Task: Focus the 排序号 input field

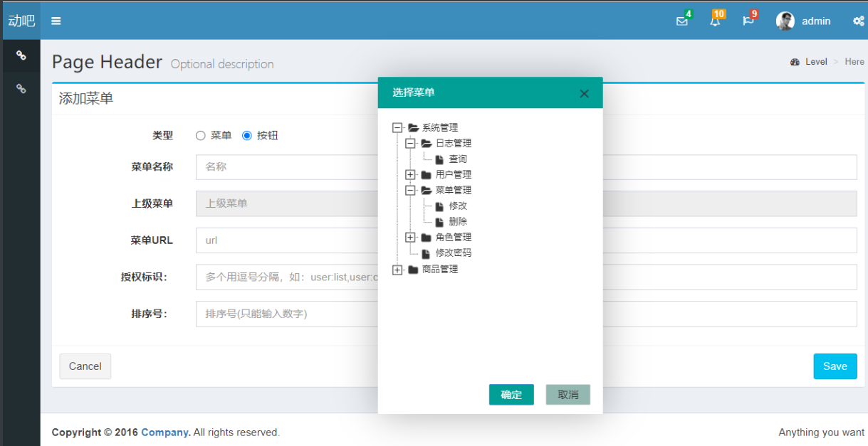Action: pyautogui.click(x=526, y=314)
